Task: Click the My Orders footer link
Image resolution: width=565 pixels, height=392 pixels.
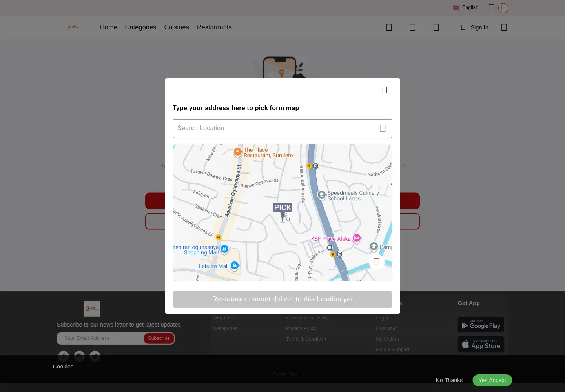Action: point(387,339)
